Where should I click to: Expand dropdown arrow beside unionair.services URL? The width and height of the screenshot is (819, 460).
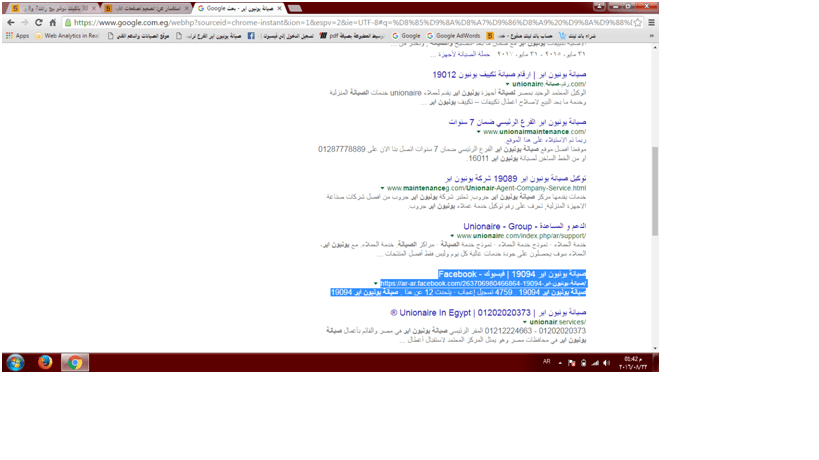coord(524,322)
